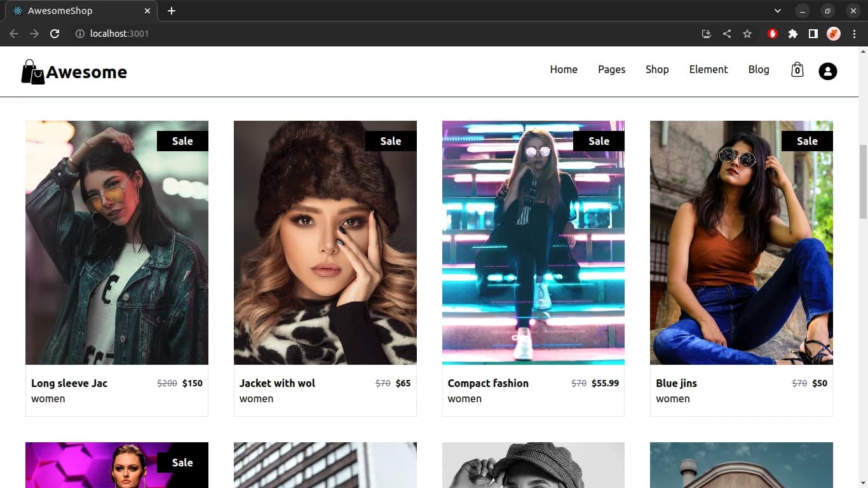The image size is (868, 488).
Task: Go back with browser back arrow
Action: (x=14, y=34)
